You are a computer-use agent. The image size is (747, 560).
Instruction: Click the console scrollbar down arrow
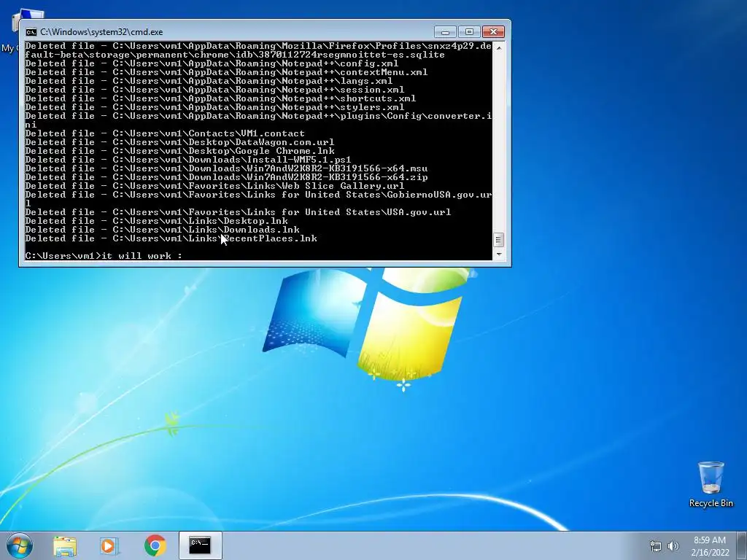click(x=498, y=254)
